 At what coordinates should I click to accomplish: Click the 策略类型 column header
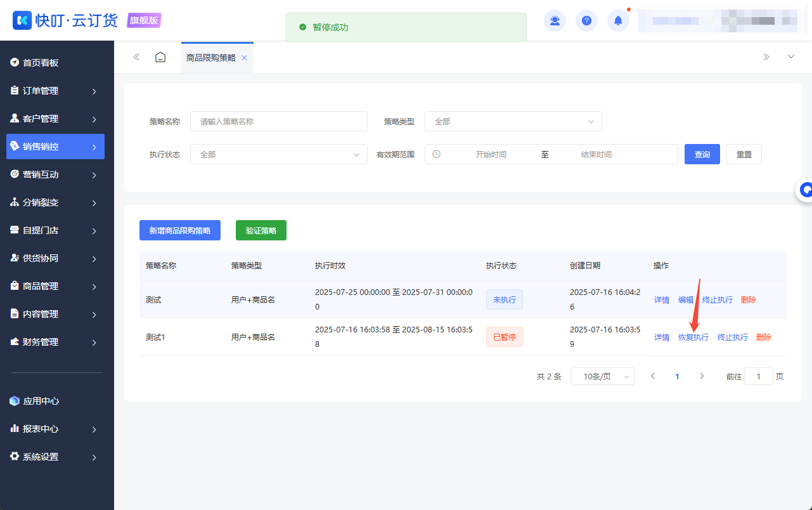247,266
